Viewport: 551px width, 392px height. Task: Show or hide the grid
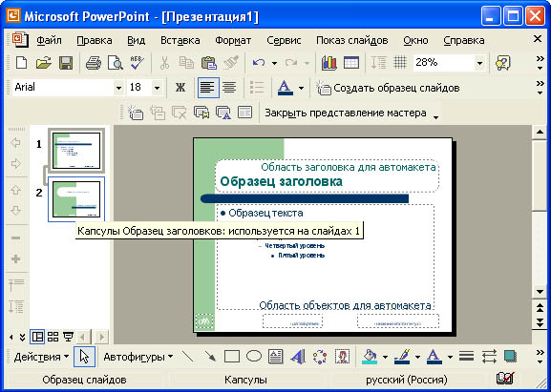(400, 63)
